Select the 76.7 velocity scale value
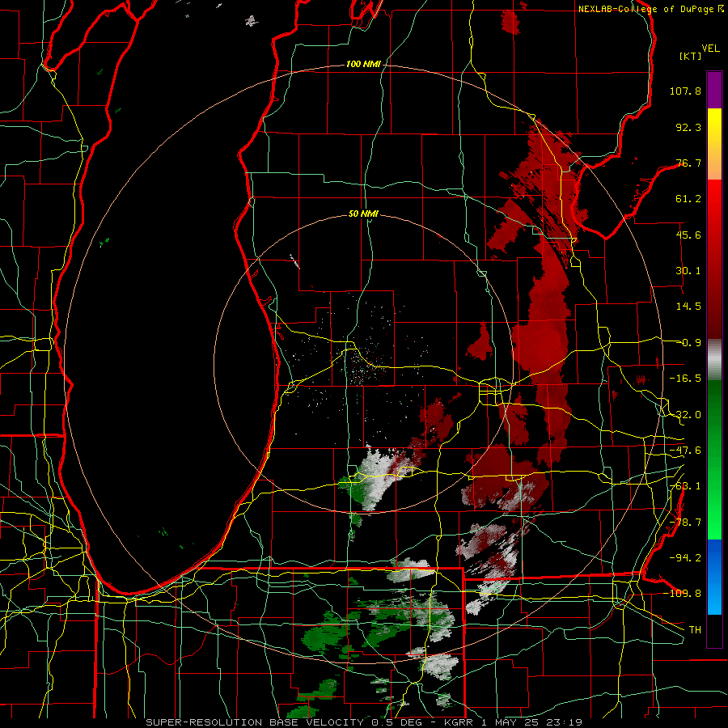 [x=688, y=163]
